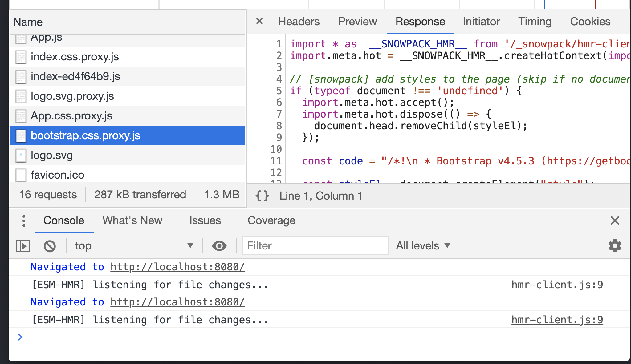Pretty-print the response using the {} icon
This screenshot has width=631, height=364.
pyautogui.click(x=262, y=196)
